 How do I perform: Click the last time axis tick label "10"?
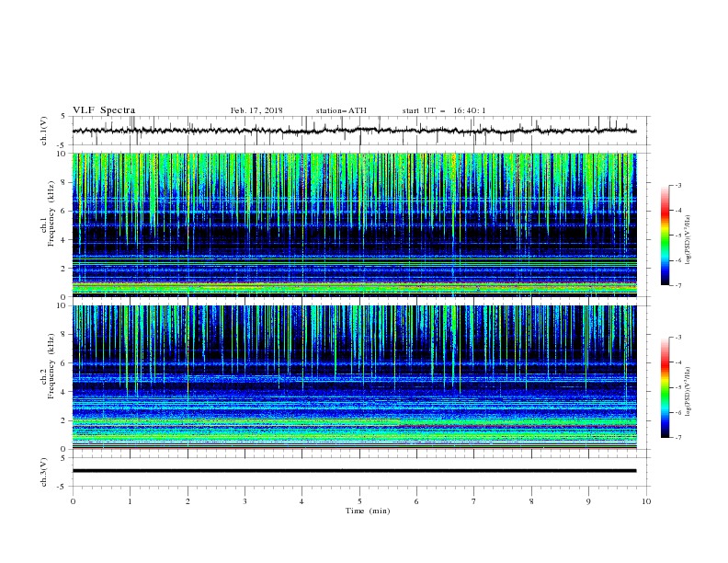pos(646,501)
